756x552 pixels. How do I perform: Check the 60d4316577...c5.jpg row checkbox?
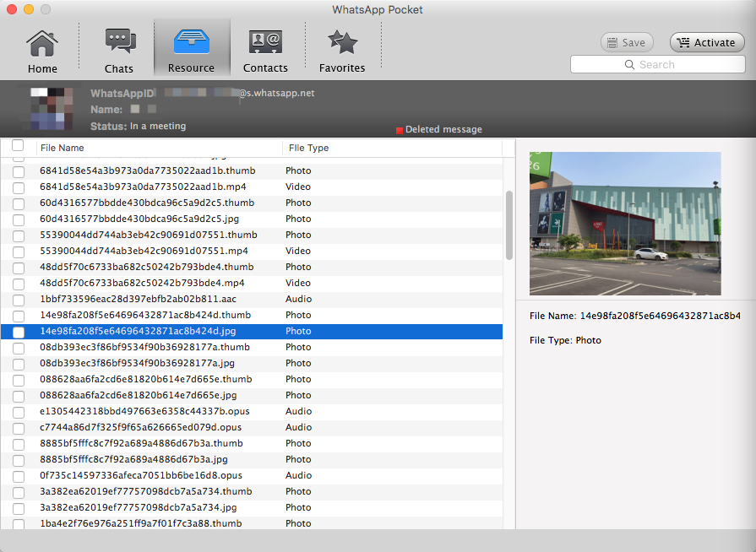coord(19,219)
